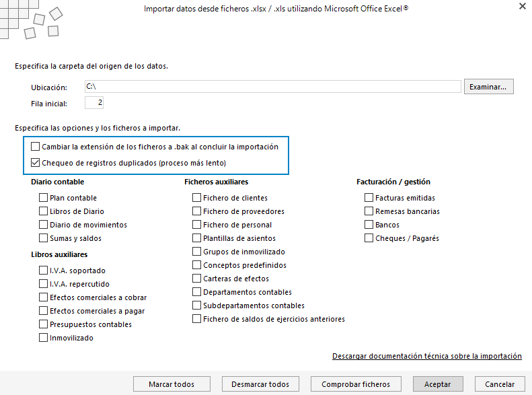Image resolution: width=532 pixels, height=395 pixels.
Task: Click the Desmarcar todos button
Action: pos(260,384)
